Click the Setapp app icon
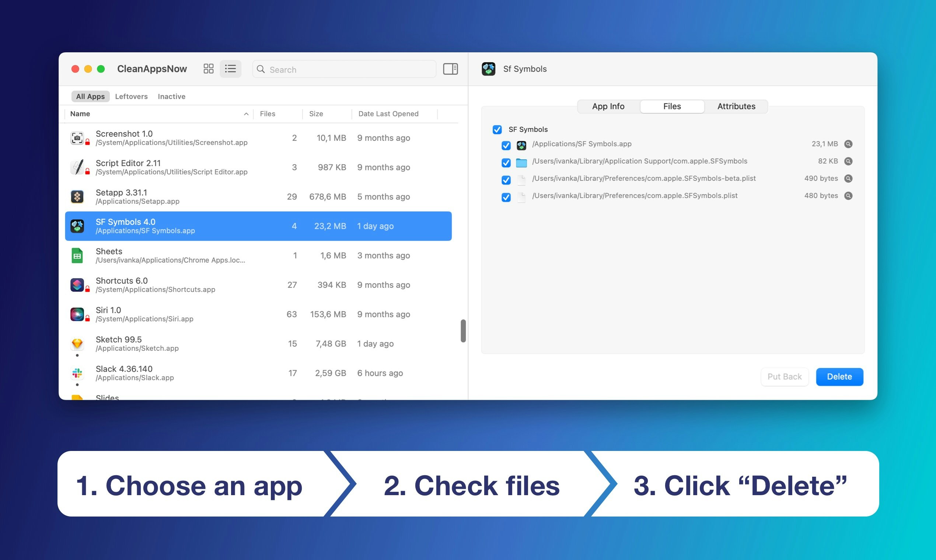Screen dimensions: 936x560 point(77,197)
